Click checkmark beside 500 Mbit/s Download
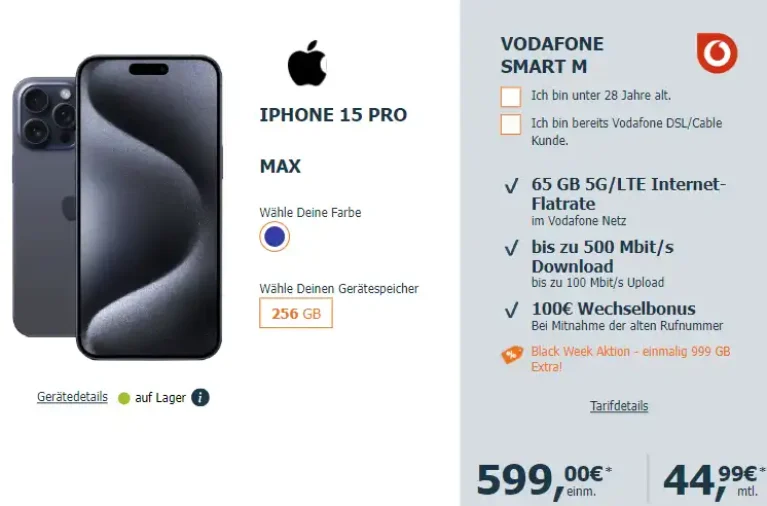767x506 pixels. (511, 248)
